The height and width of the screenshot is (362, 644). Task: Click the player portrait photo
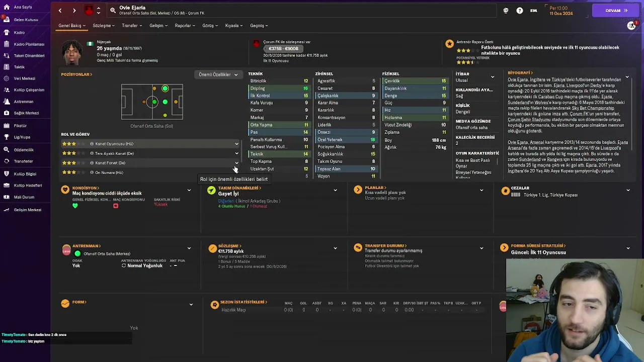[x=72, y=52]
